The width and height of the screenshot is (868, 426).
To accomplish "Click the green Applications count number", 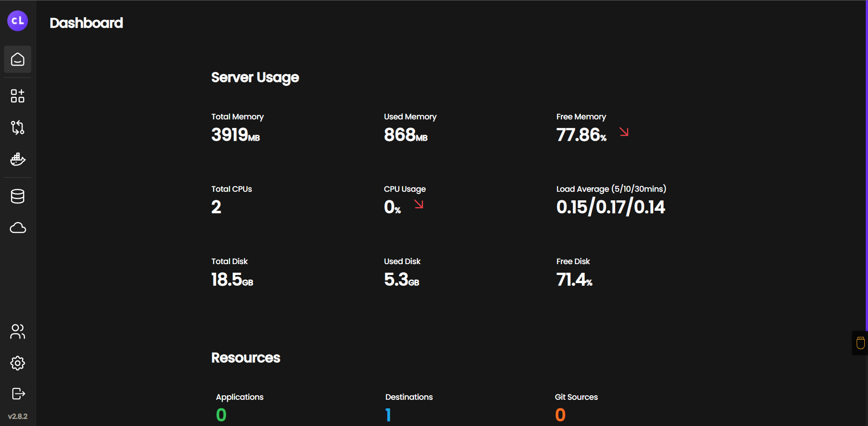I will pyautogui.click(x=221, y=415).
